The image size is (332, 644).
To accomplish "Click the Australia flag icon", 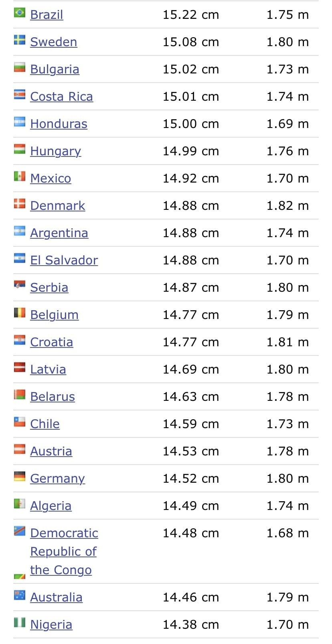I will (x=20, y=595).
